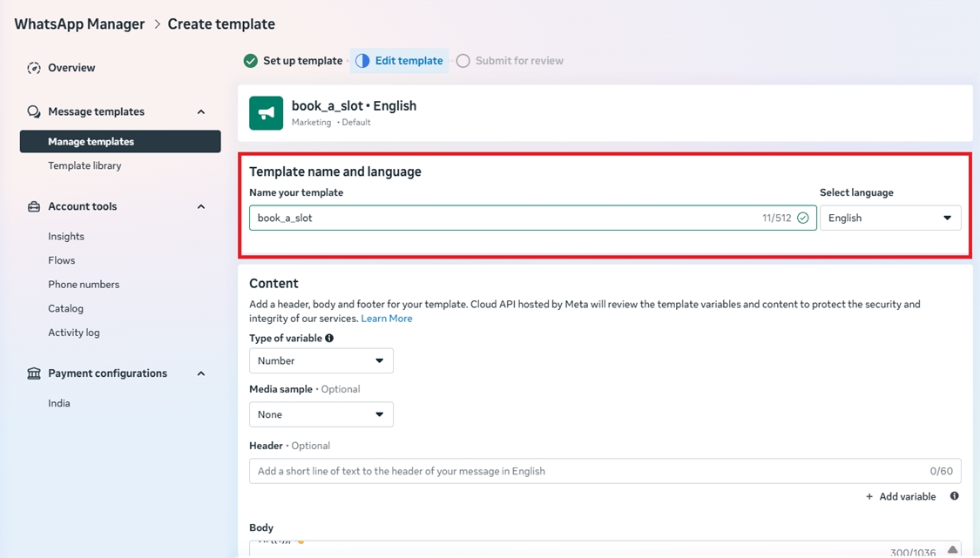Click the Overview gauge icon in sidebar
This screenshot has width=980, height=558.
coord(34,68)
